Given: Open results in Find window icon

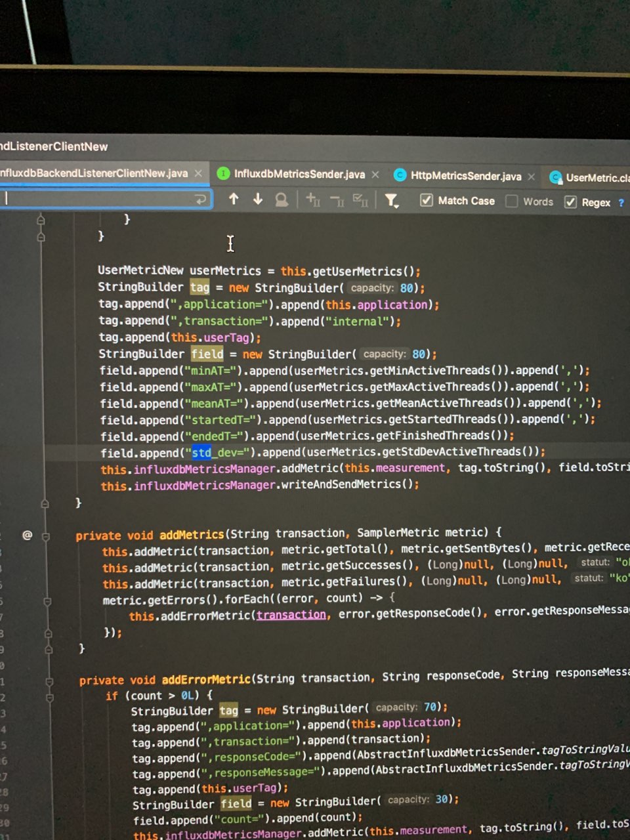Looking at the screenshot, I should pyautogui.click(x=282, y=199).
